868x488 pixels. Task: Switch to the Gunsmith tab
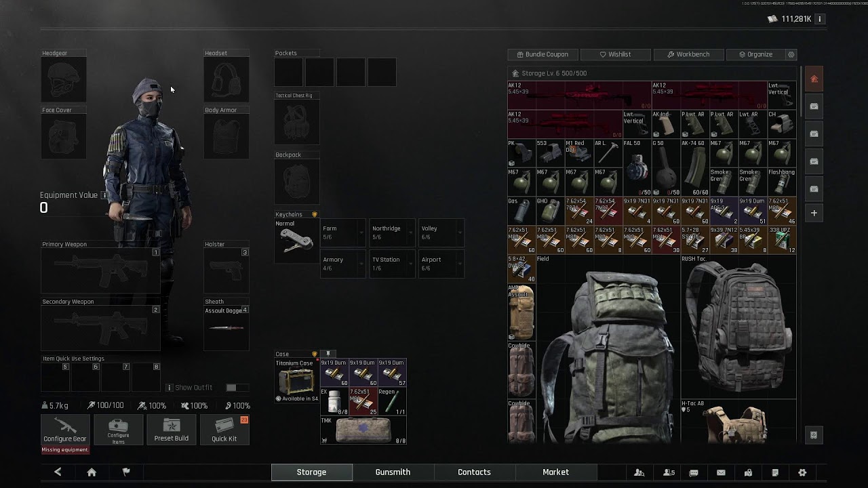(x=393, y=472)
